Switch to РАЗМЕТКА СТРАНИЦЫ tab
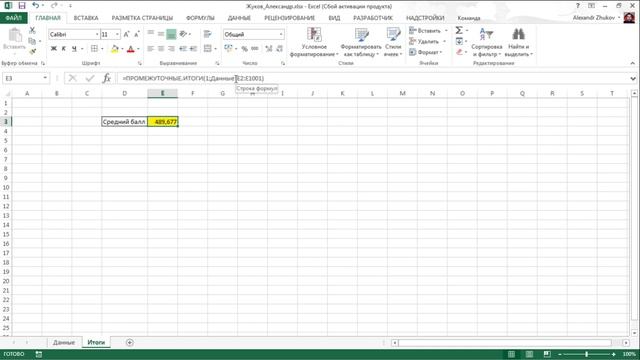640x360 pixels. pyautogui.click(x=142, y=18)
